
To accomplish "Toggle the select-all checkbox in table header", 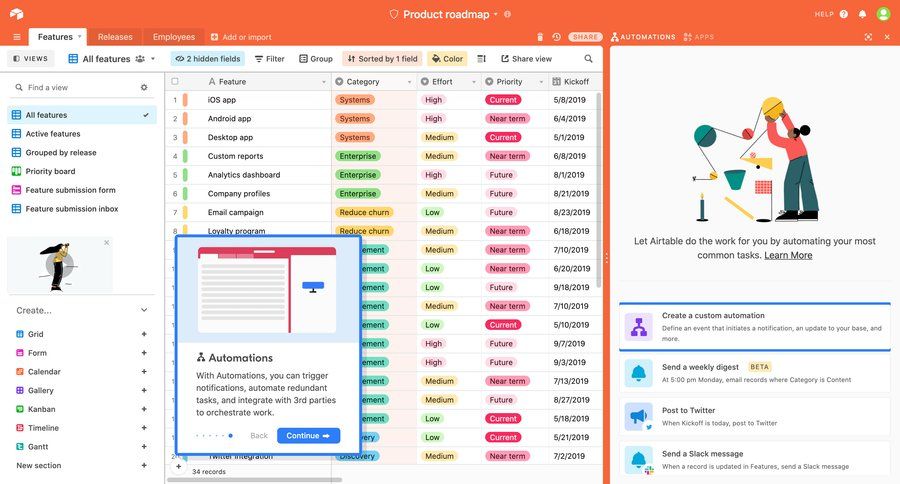I will [175, 82].
